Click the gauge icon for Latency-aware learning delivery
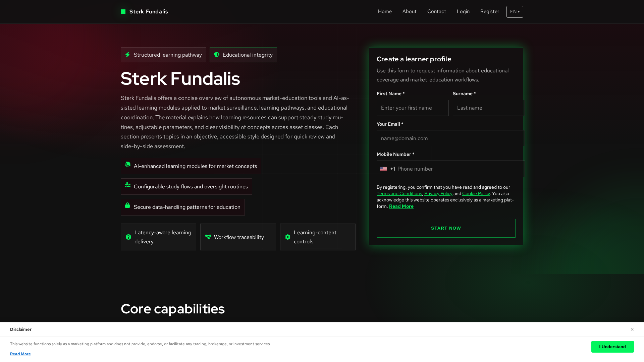 (x=128, y=237)
